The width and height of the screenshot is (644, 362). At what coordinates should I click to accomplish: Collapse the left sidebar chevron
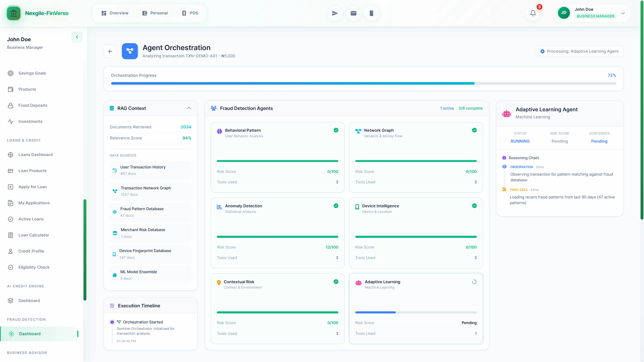tap(77, 37)
